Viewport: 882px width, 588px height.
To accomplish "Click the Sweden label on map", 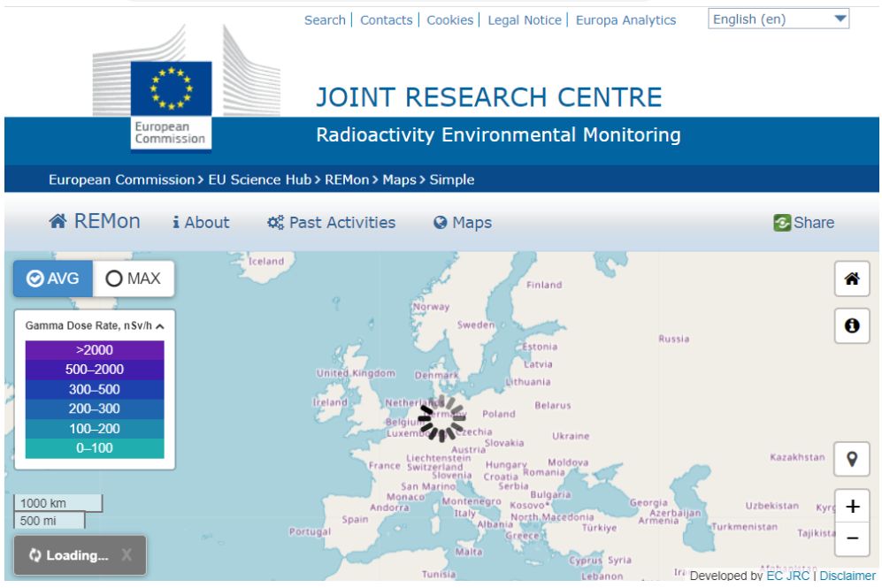I will pos(476,325).
